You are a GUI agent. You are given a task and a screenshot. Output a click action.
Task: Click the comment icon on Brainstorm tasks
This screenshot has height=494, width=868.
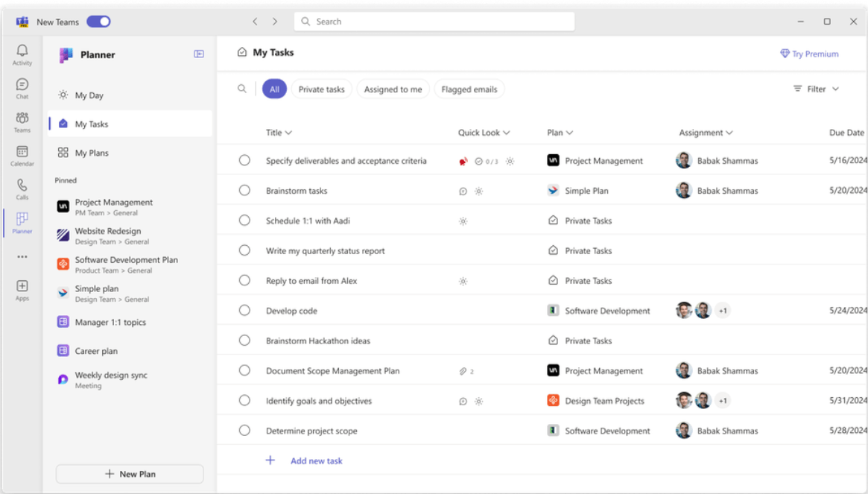coord(463,191)
